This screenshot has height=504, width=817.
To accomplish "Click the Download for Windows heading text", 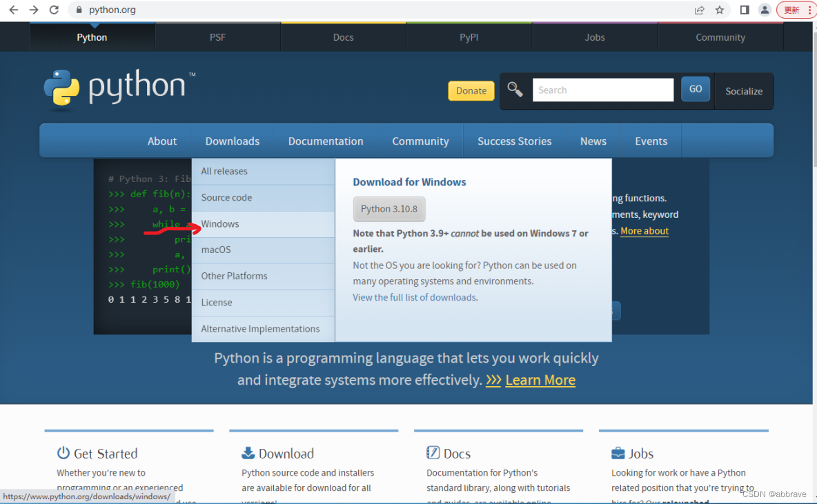I will (410, 182).
